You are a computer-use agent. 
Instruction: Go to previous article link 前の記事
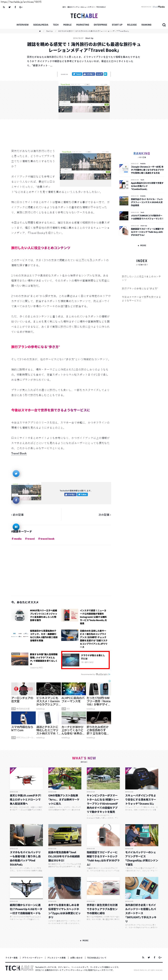pyautogui.click(x=18, y=515)
